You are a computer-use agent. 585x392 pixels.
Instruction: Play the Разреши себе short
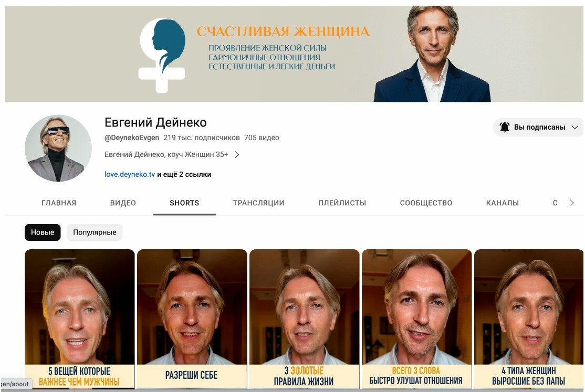point(192,319)
